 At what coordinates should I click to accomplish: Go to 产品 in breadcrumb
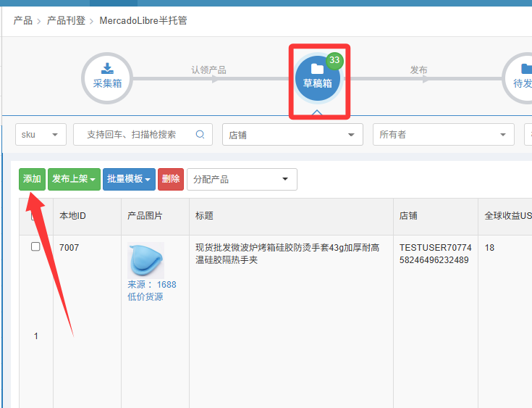pos(22,20)
